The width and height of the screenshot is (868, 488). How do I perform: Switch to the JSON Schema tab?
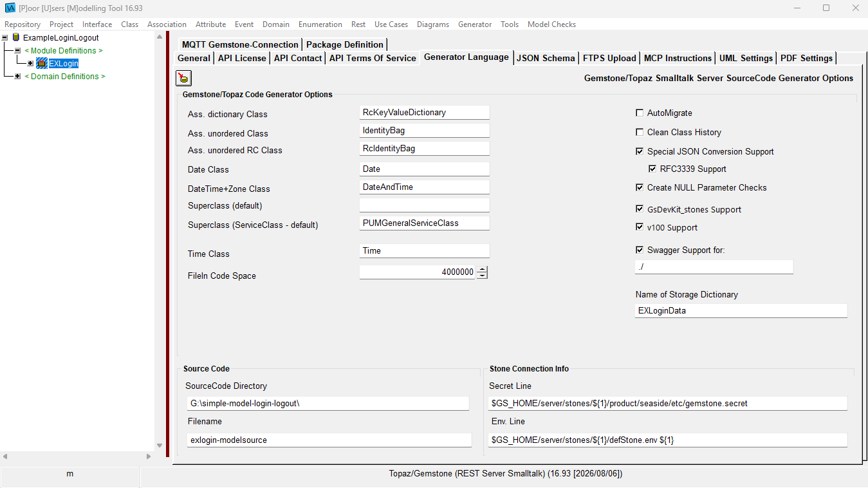coord(546,58)
